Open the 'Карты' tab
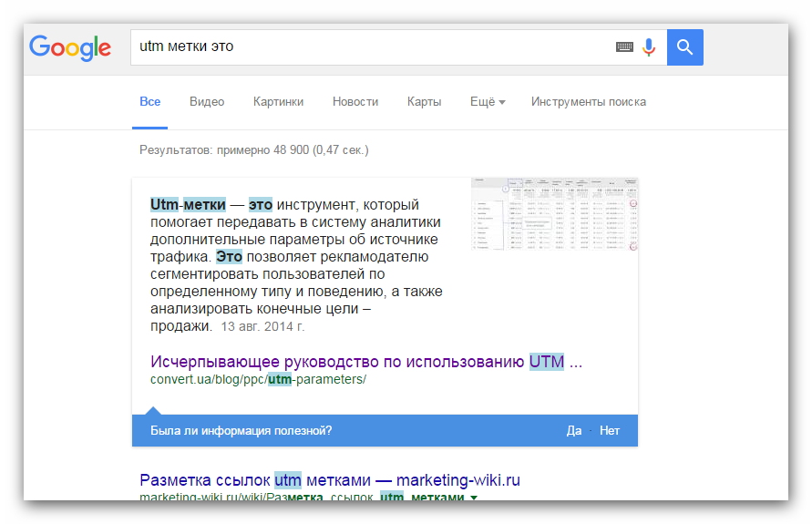812x524 pixels. pyautogui.click(x=424, y=102)
